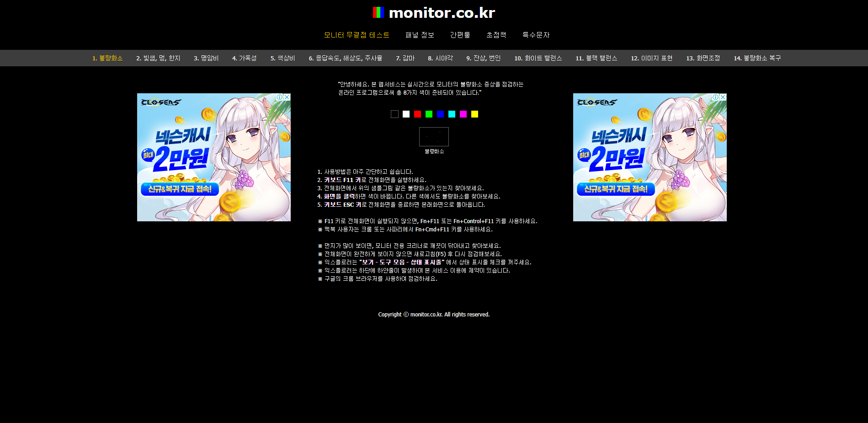
Task: Click the intro 안녕하세요 greeting text
Action: point(431,88)
